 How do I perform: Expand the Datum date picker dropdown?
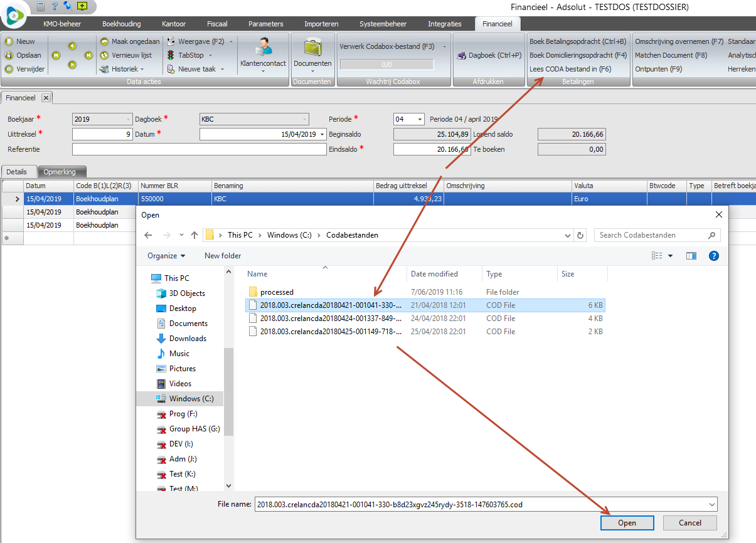[x=322, y=134]
